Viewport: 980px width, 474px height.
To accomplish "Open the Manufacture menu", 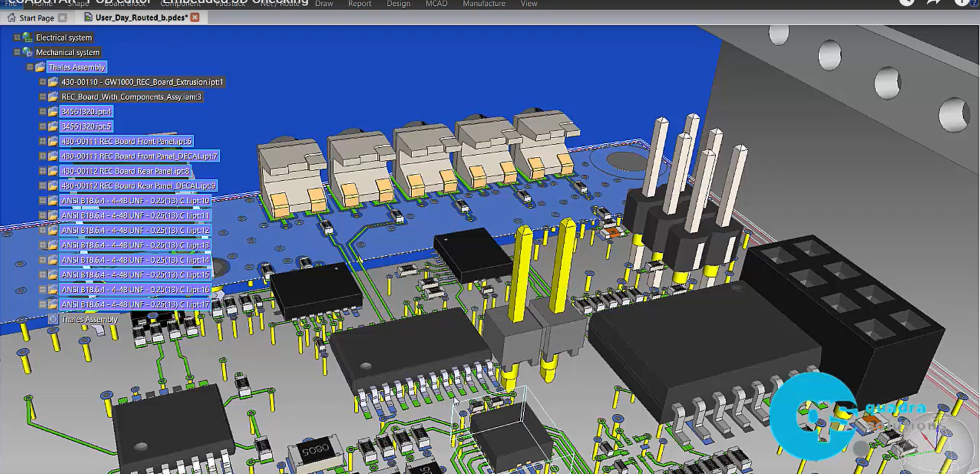I will (x=484, y=4).
